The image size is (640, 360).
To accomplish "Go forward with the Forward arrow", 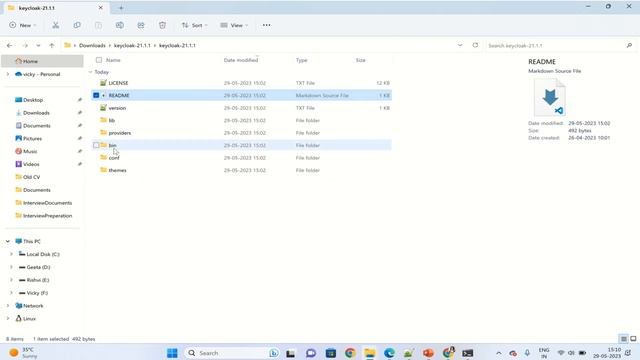I will point(25,45).
